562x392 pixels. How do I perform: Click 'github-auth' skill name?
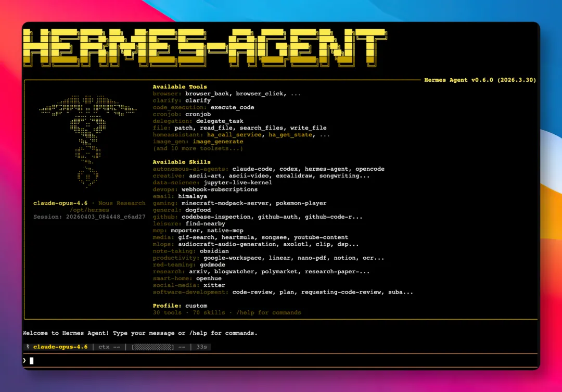point(278,217)
